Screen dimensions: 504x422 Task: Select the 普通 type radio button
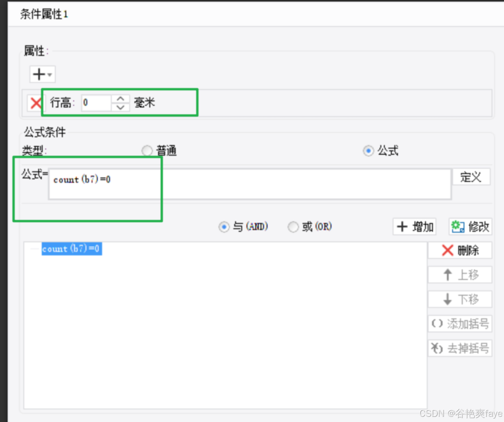click(x=147, y=150)
